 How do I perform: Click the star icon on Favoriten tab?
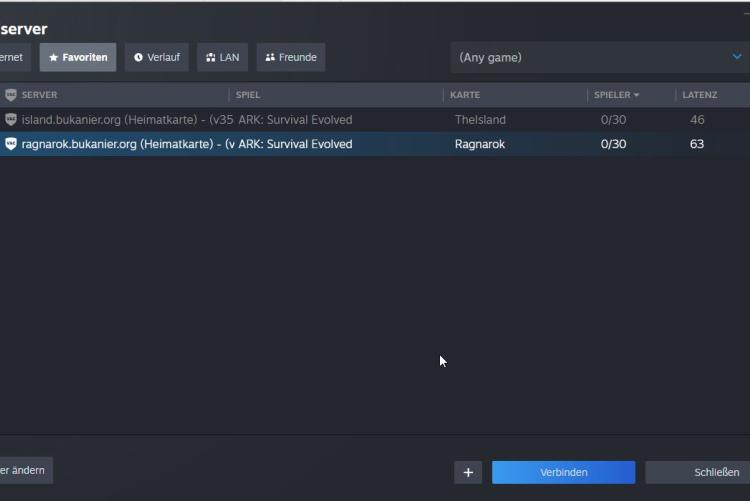54,57
